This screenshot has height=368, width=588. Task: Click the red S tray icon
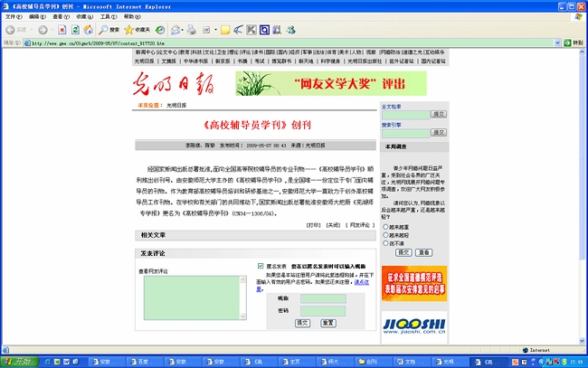[516, 362]
